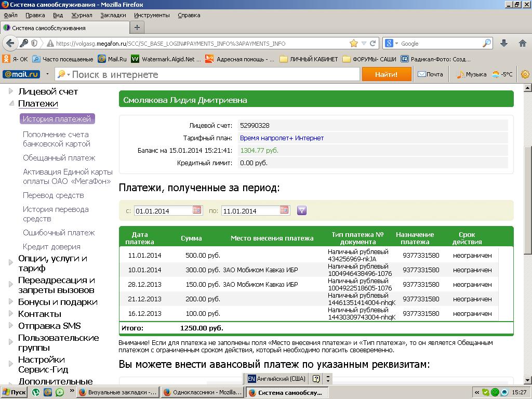Open Mail.ru toolbar settings gear

525,74
